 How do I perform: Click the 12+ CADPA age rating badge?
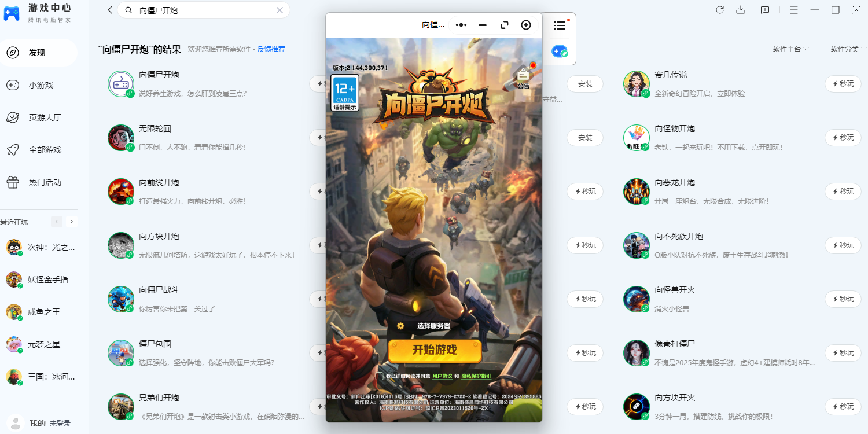(x=345, y=93)
